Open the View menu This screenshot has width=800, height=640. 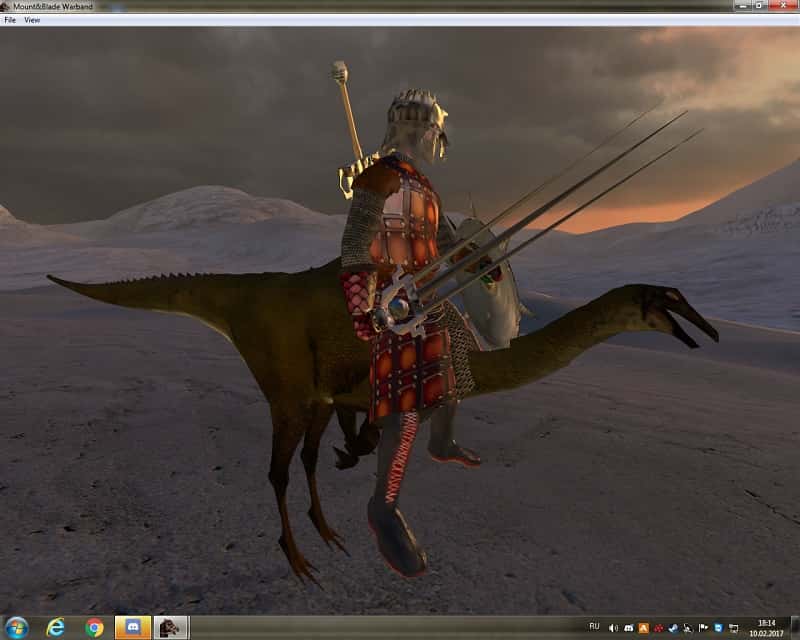click(x=32, y=20)
